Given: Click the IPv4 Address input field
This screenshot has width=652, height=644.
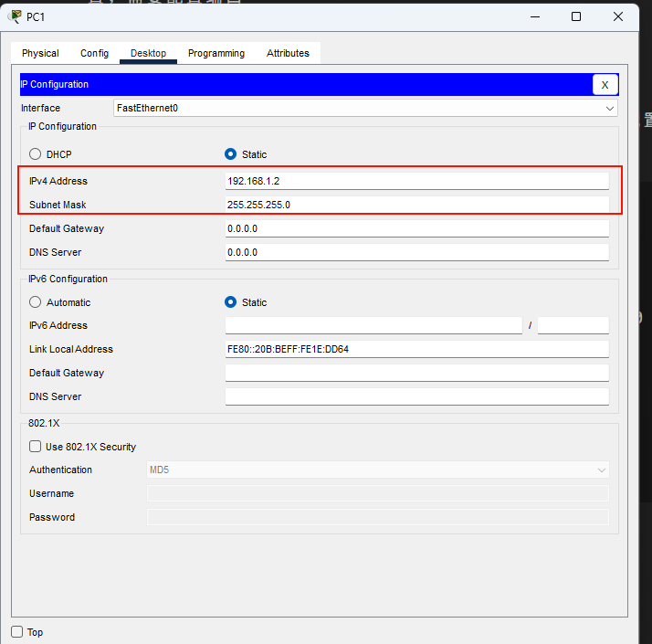Looking at the screenshot, I should 416,181.
